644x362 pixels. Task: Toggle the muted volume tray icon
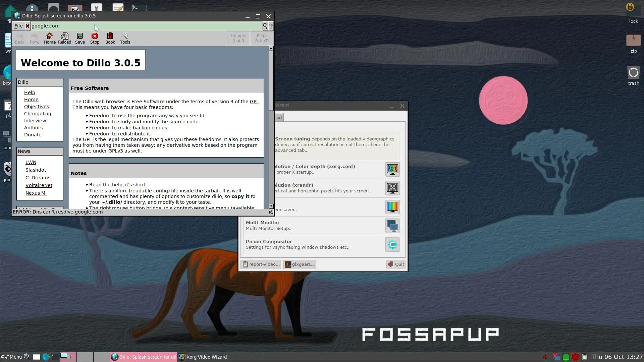[546, 357]
